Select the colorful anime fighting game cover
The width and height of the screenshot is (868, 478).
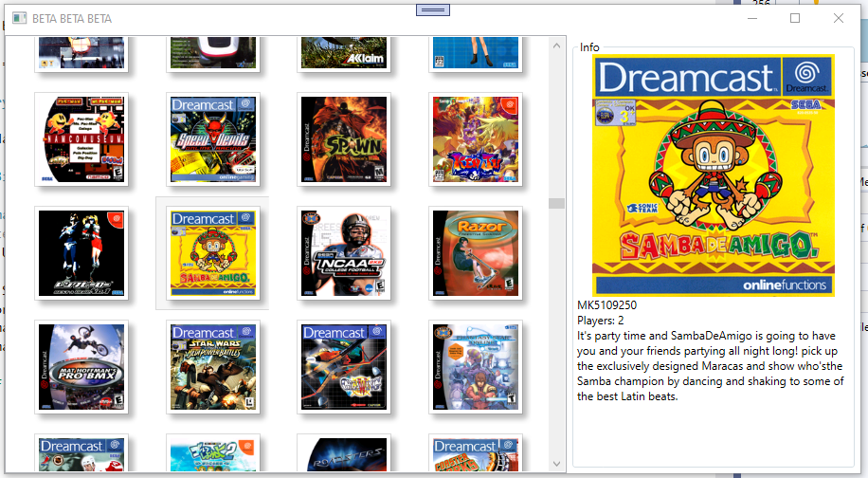[x=476, y=139]
